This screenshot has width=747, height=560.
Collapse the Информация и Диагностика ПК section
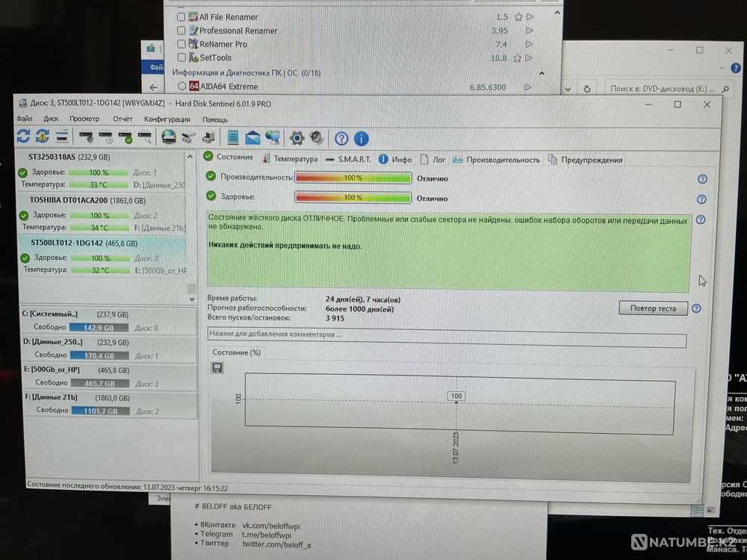click(542, 73)
